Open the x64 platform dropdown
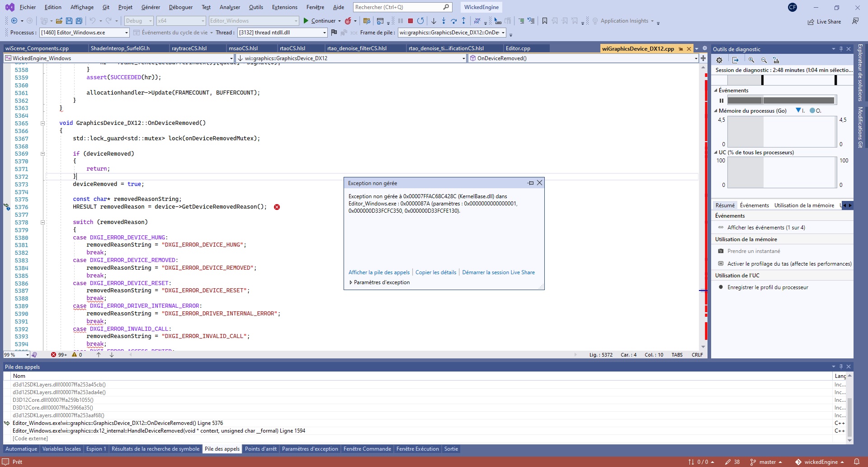Image resolution: width=868 pixels, height=467 pixels. [x=202, y=21]
